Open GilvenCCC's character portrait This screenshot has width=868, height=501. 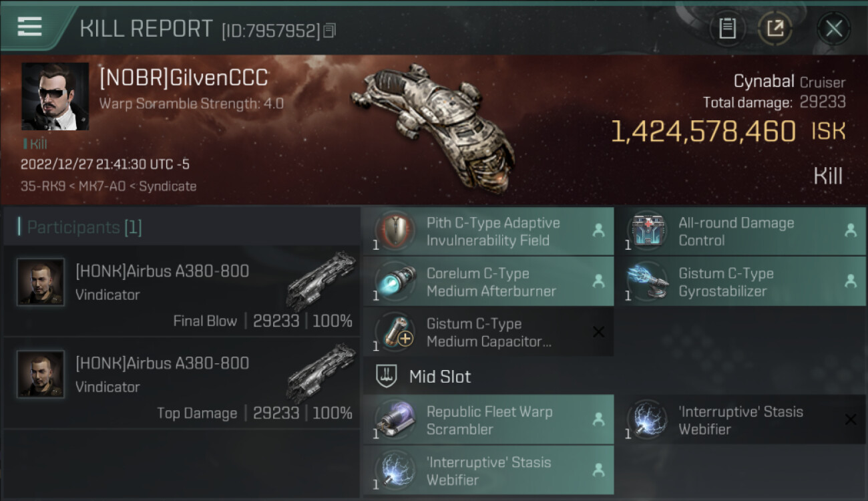pyautogui.click(x=55, y=96)
